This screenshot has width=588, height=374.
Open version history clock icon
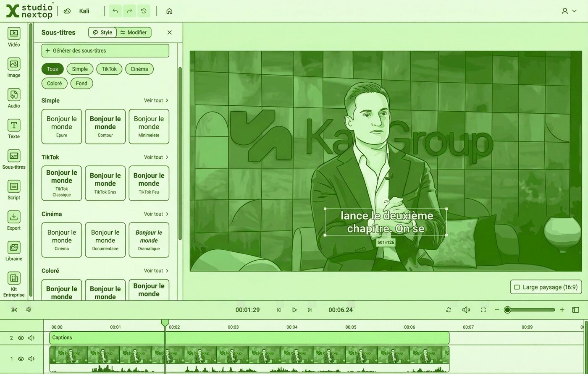click(x=144, y=11)
